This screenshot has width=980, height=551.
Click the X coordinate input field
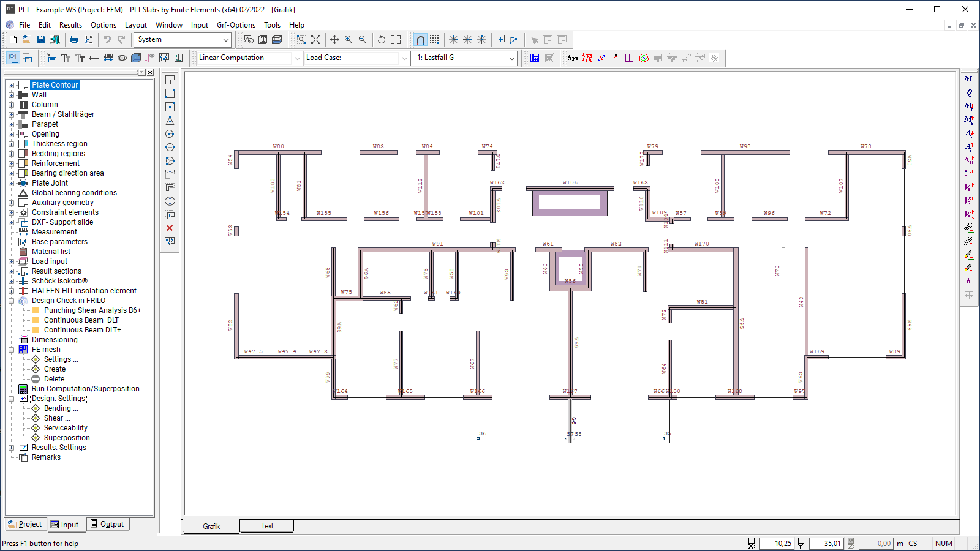click(776, 543)
